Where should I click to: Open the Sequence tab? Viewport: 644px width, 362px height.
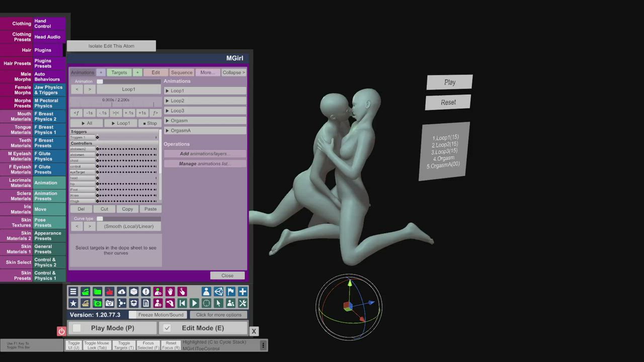pos(181,72)
